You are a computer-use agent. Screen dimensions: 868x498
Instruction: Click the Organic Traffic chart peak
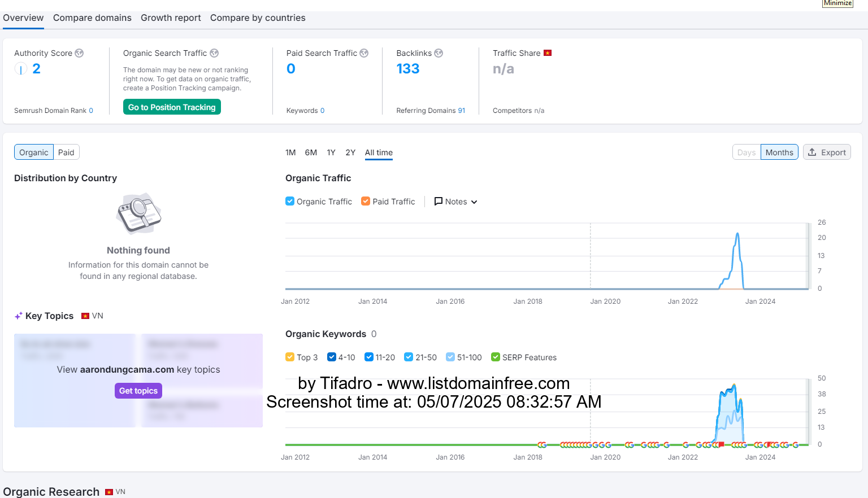click(737, 234)
